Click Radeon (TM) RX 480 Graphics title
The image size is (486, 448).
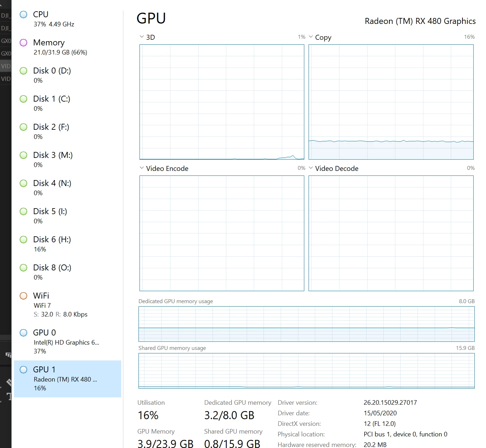point(420,21)
